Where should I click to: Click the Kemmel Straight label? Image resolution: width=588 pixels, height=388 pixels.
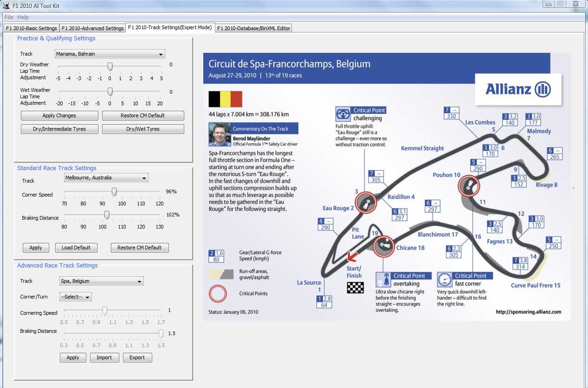[x=422, y=148]
